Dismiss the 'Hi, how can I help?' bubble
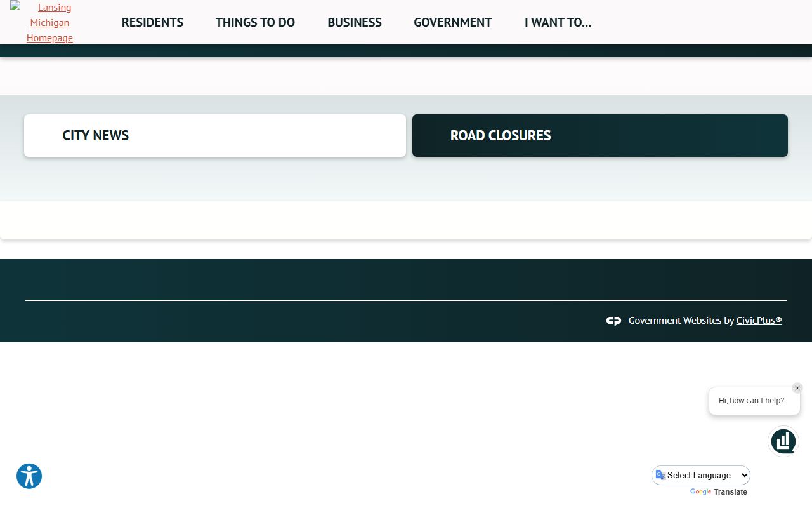Viewport: 812px width, 508px height. tap(797, 388)
